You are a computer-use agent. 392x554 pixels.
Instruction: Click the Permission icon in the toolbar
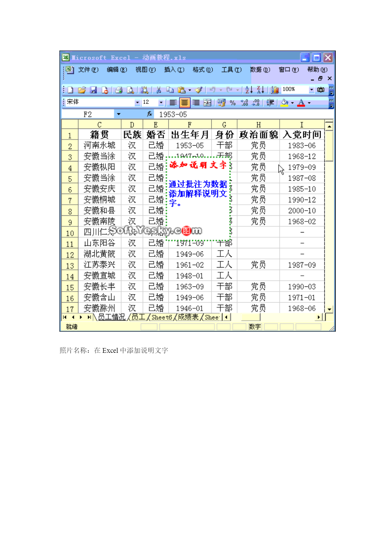tap(105, 90)
